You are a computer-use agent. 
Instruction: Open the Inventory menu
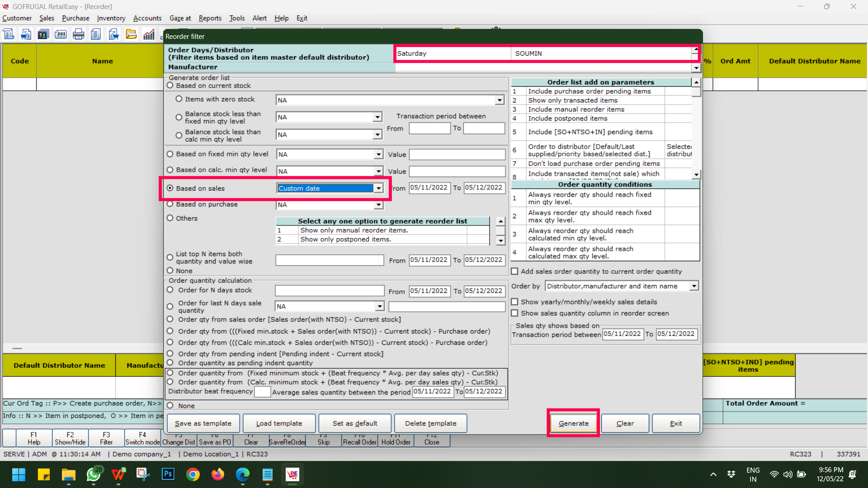click(111, 18)
